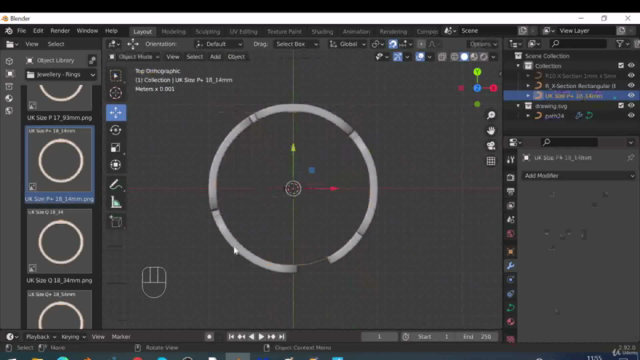
Task: Switch orthographic/perspective grid icon
Action: [x=491, y=161]
